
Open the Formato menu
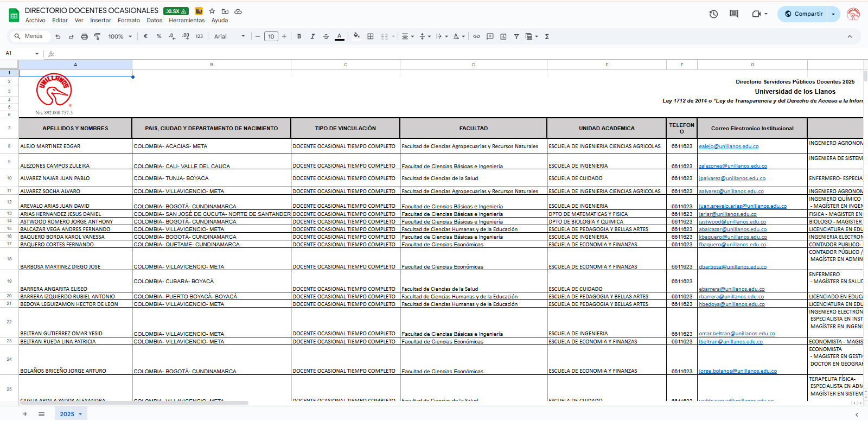[129, 21]
